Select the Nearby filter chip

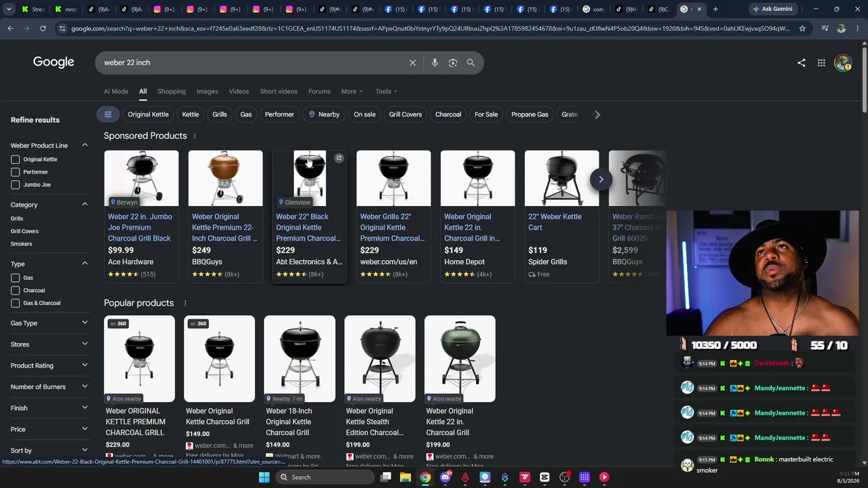tap(324, 115)
